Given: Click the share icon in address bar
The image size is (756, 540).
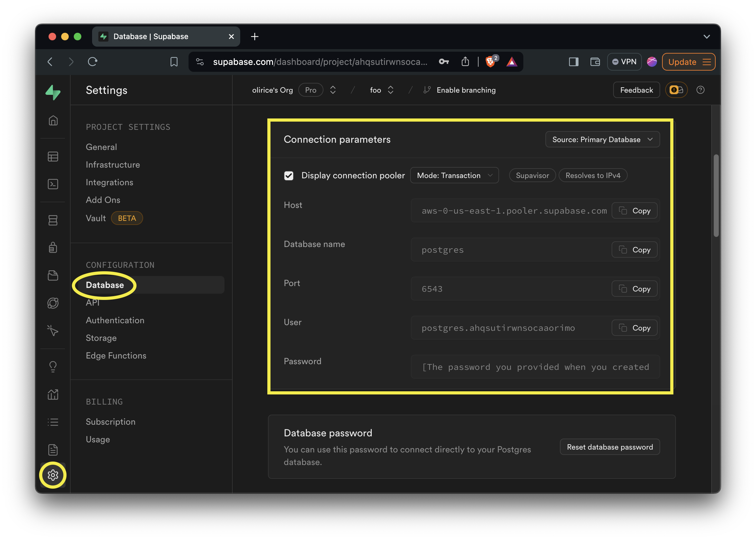Looking at the screenshot, I should 465,61.
